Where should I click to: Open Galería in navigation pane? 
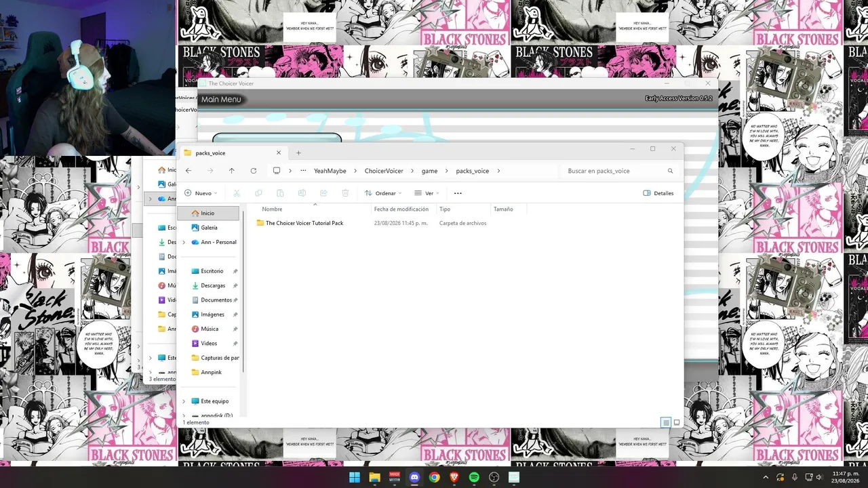click(x=208, y=228)
